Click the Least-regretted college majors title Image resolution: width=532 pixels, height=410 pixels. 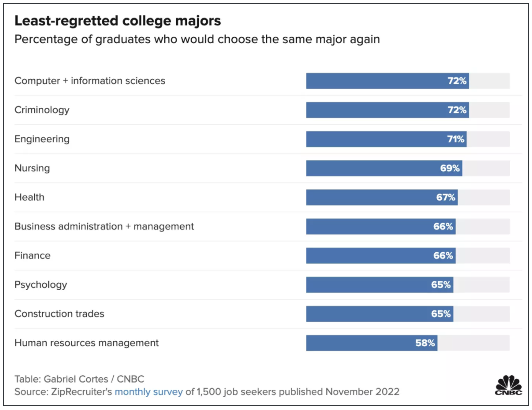[117, 21]
